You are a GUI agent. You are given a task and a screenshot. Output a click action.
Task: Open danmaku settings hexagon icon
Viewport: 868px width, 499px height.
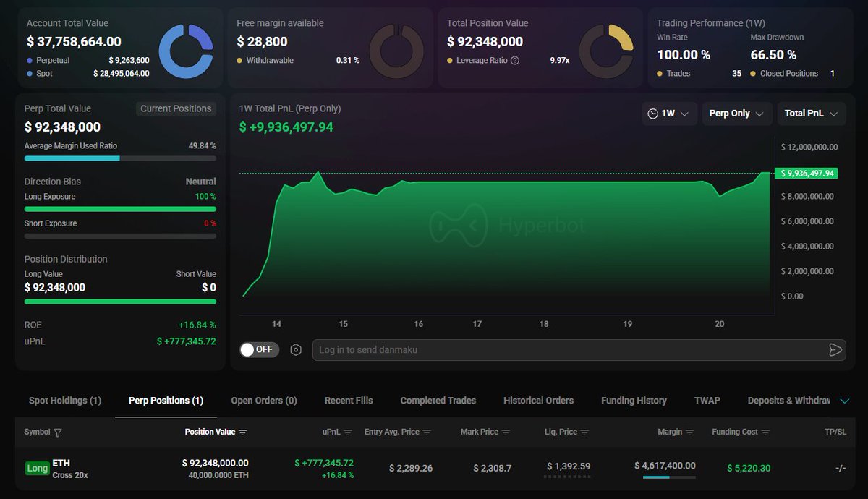pos(296,350)
